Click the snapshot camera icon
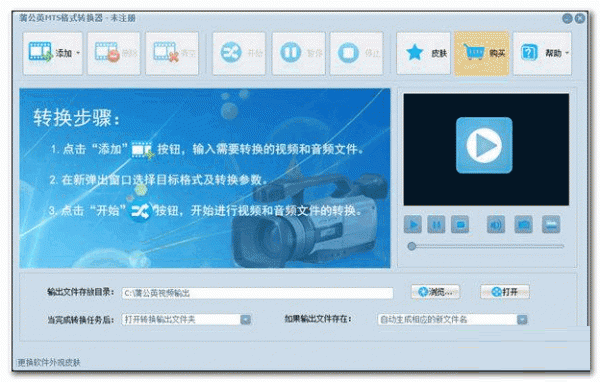Screen dimensions: 600x382 tap(523, 224)
